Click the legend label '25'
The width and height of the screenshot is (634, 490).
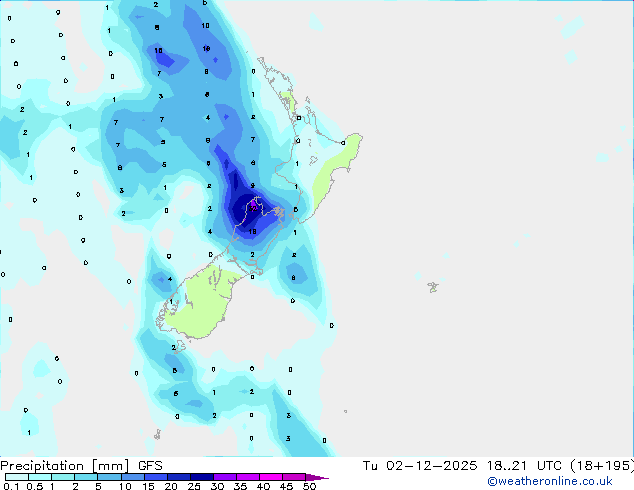click(x=194, y=486)
